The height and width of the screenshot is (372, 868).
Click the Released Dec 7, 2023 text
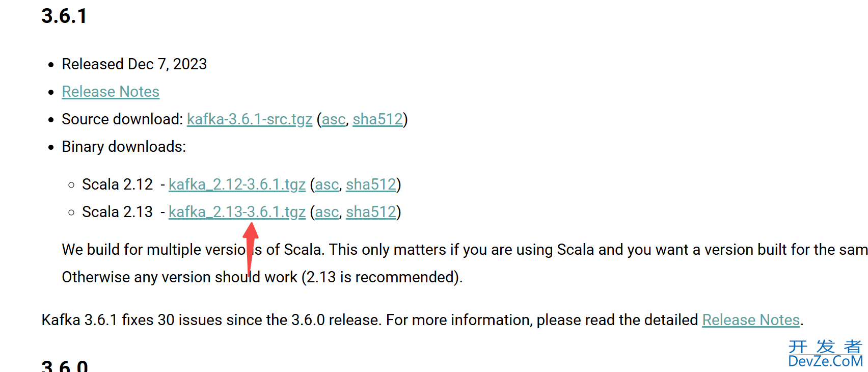click(x=134, y=64)
